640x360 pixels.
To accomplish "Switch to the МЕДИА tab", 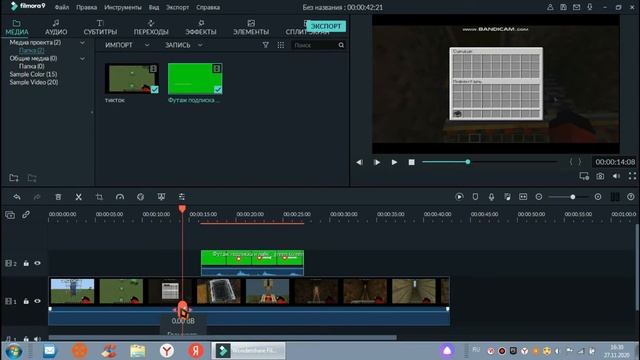I will (17, 27).
